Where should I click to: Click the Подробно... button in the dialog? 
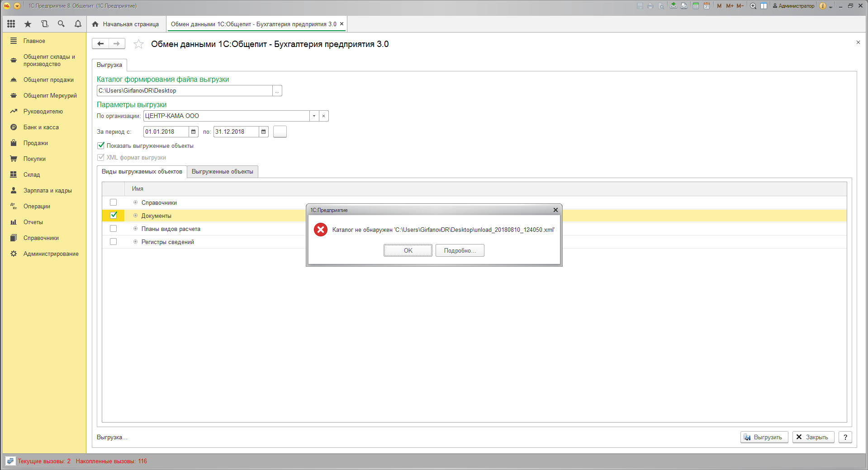(x=460, y=250)
